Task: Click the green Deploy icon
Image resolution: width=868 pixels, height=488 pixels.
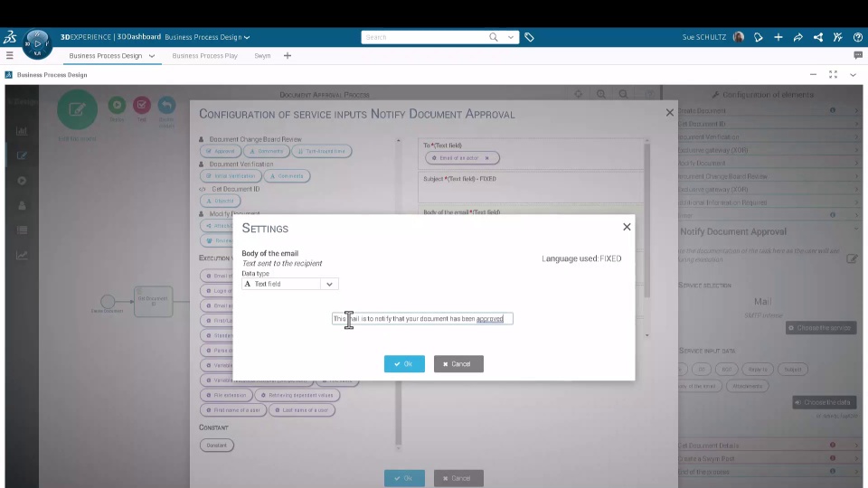Action: coord(117,105)
